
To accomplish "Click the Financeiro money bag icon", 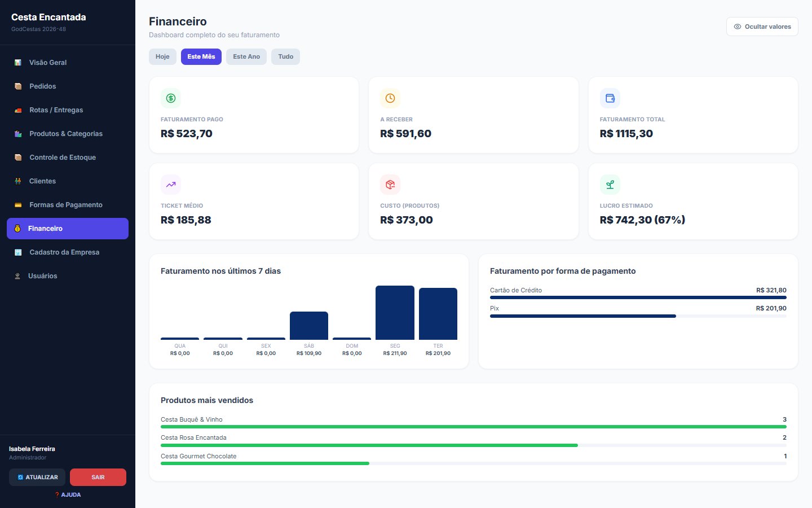I will coord(17,229).
